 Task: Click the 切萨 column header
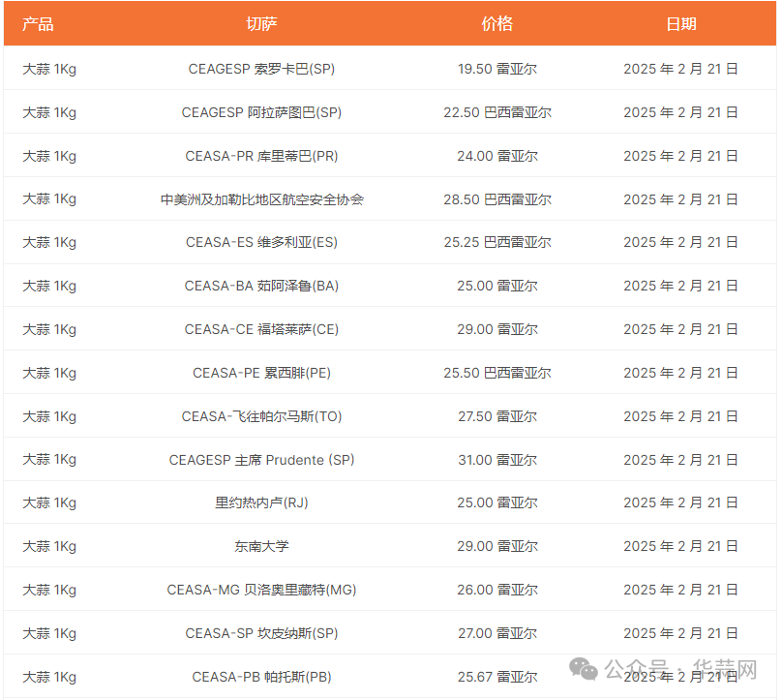tap(261, 24)
